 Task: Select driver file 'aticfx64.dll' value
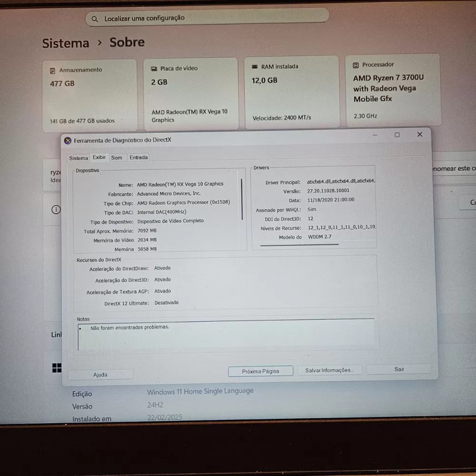pos(341,181)
